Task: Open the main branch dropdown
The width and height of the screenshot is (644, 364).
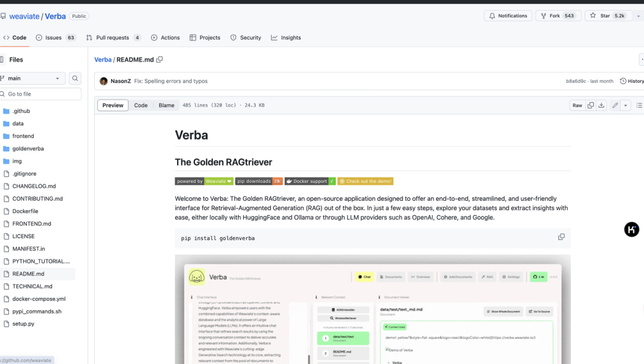Action: pos(32,78)
